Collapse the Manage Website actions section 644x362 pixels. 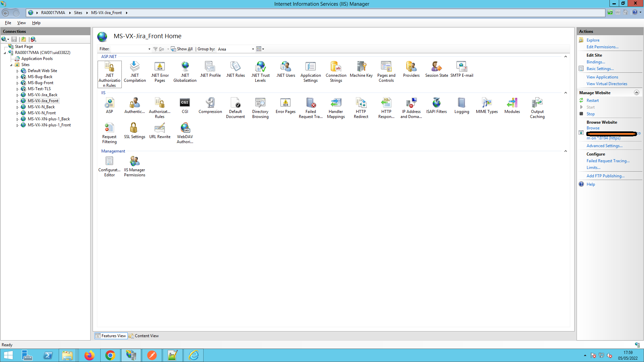point(636,93)
